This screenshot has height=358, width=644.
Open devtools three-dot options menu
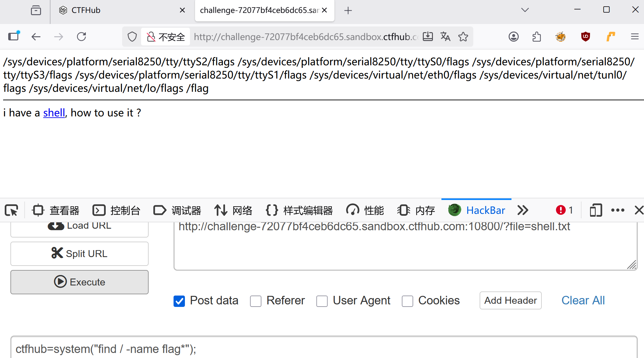click(x=617, y=210)
